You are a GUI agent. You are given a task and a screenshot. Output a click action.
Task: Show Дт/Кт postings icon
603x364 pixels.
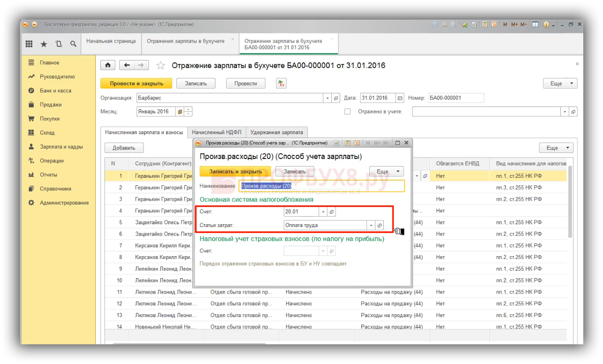[281, 83]
